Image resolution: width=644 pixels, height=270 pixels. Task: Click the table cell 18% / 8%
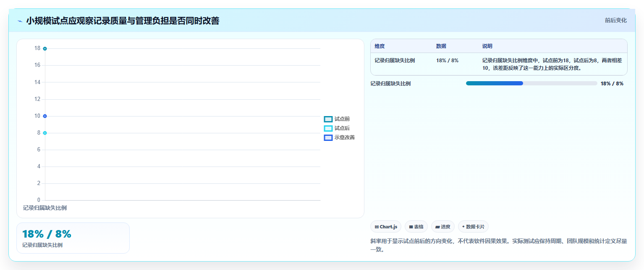[x=447, y=60]
